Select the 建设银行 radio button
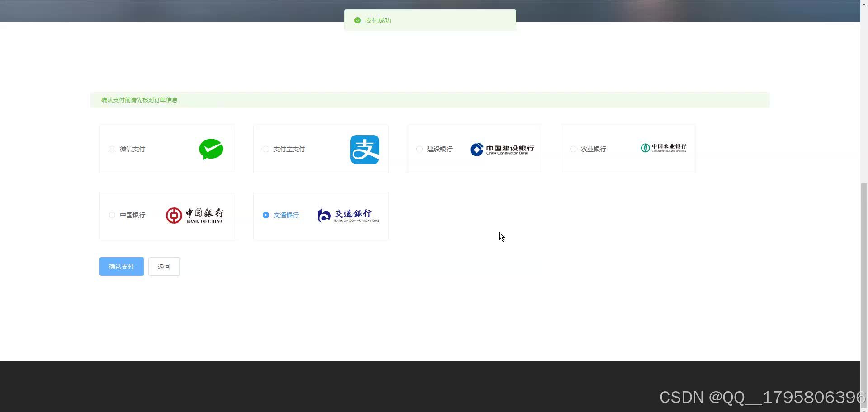 [x=419, y=149]
